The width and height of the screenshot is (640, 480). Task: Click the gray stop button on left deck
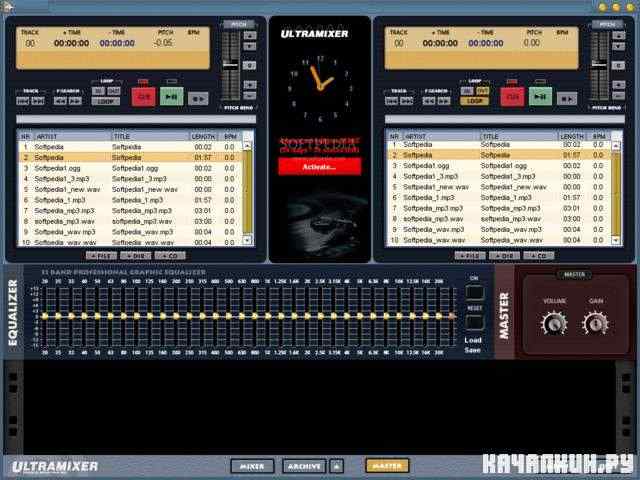(x=198, y=99)
